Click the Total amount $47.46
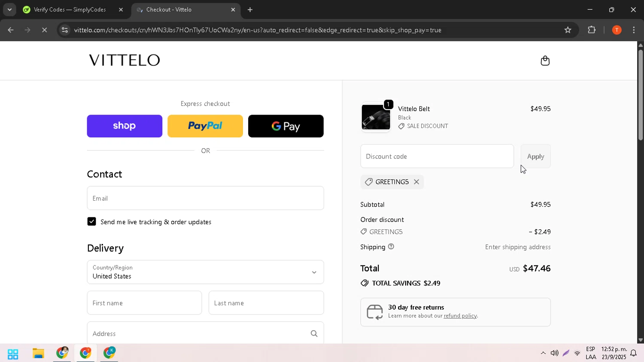Image resolution: width=644 pixels, height=362 pixels. (537, 268)
